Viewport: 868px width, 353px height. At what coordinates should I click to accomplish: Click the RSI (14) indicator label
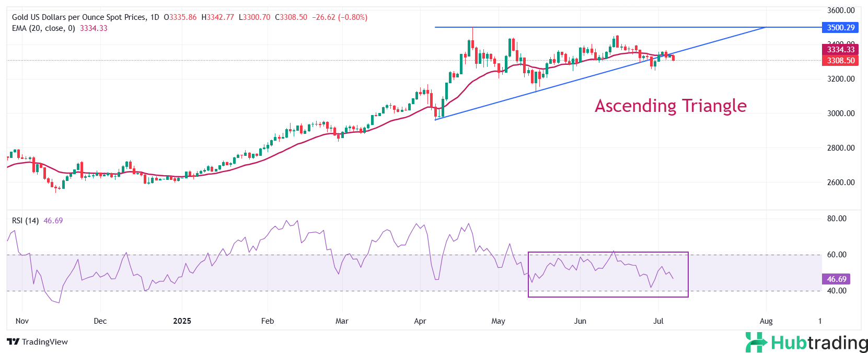(25, 221)
